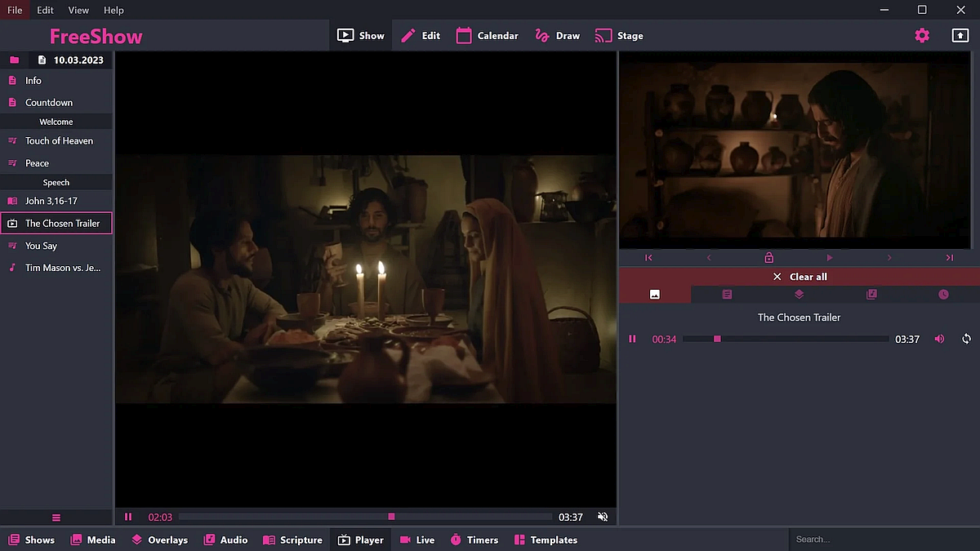Image resolution: width=980 pixels, height=551 pixels.
Task: Unmute the main player video
Action: click(603, 517)
